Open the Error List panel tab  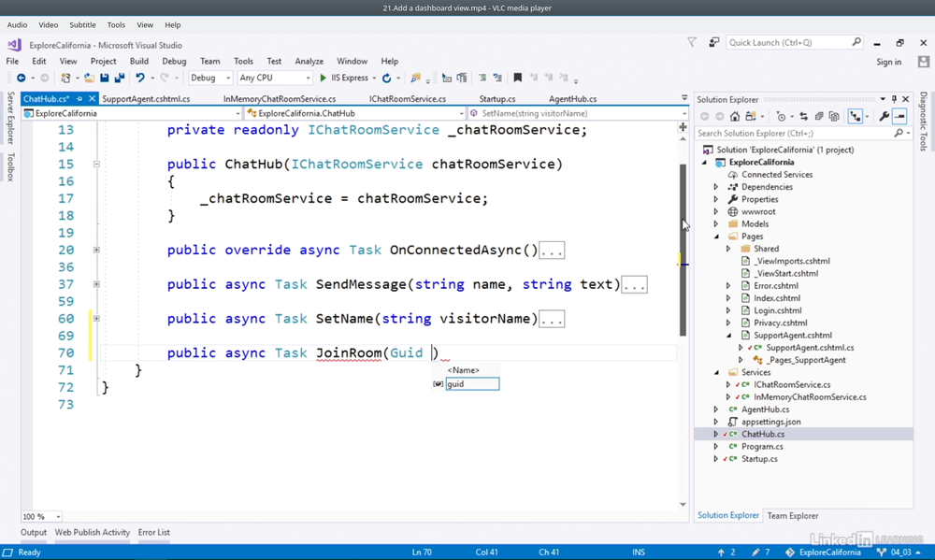click(154, 532)
